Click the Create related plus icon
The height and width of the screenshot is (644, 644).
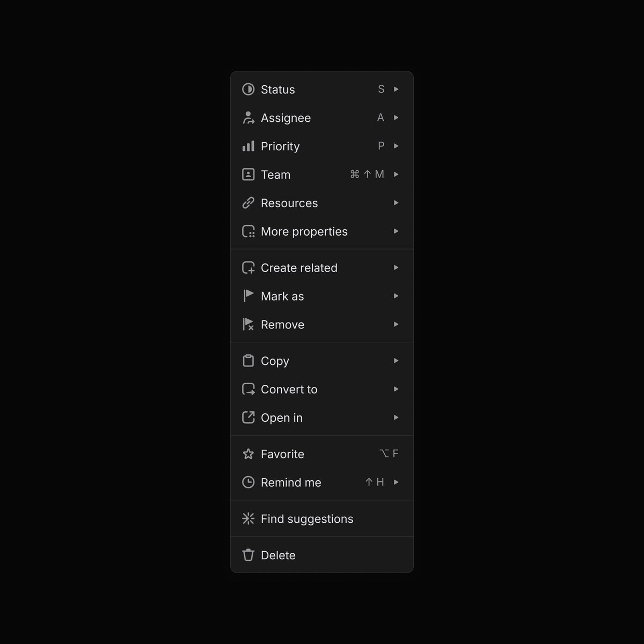248,268
